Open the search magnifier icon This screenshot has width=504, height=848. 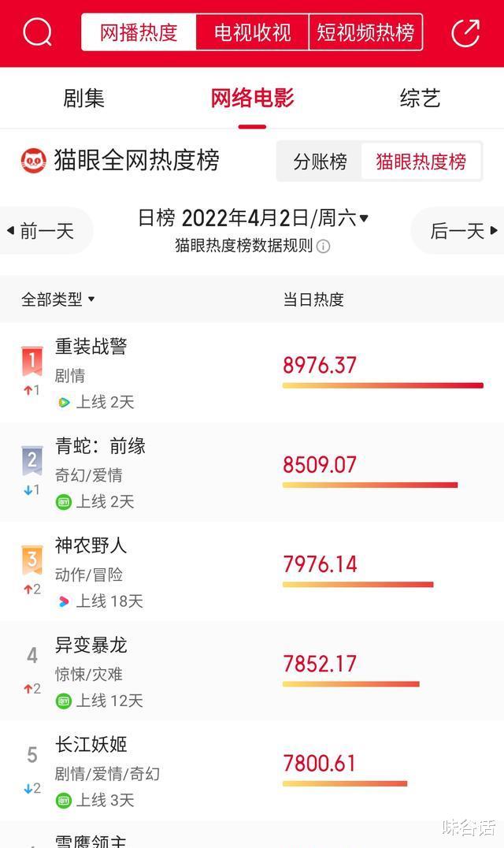click(x=37, y=32)
